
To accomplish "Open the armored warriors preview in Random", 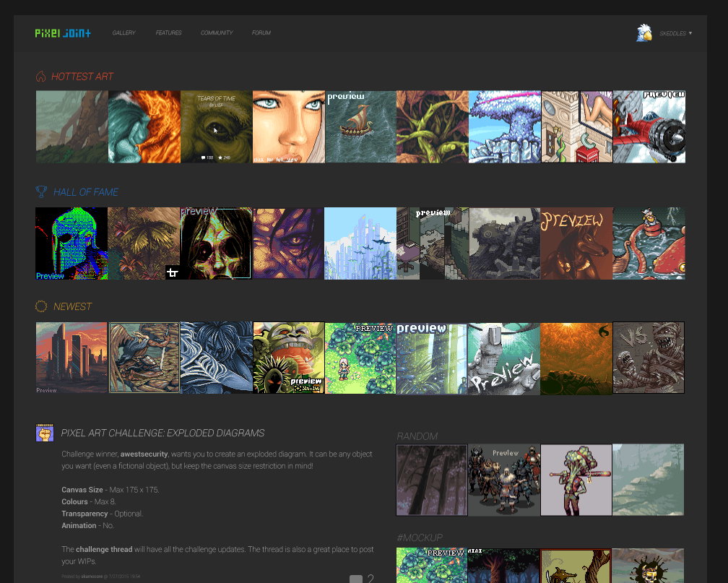I will (504, 480).
